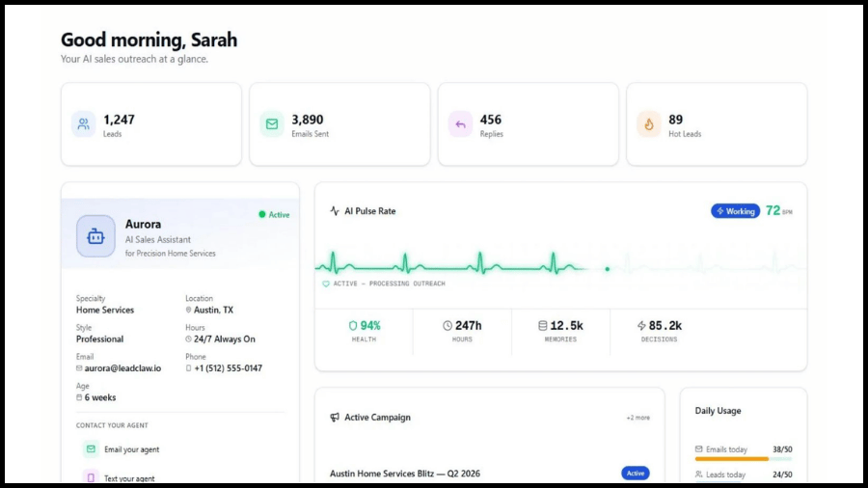Click the Emails today progress bar

[744, 459]
